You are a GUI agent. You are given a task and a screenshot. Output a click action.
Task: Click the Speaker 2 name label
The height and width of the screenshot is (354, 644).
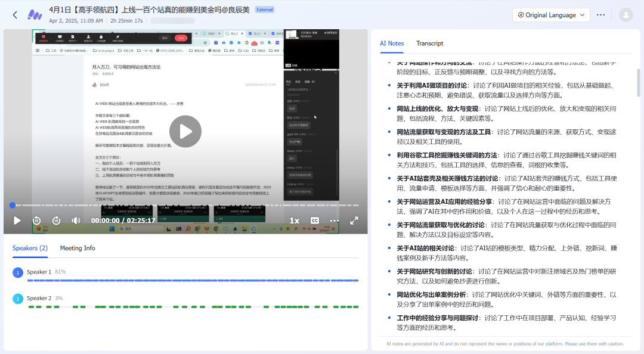point(39,298)
